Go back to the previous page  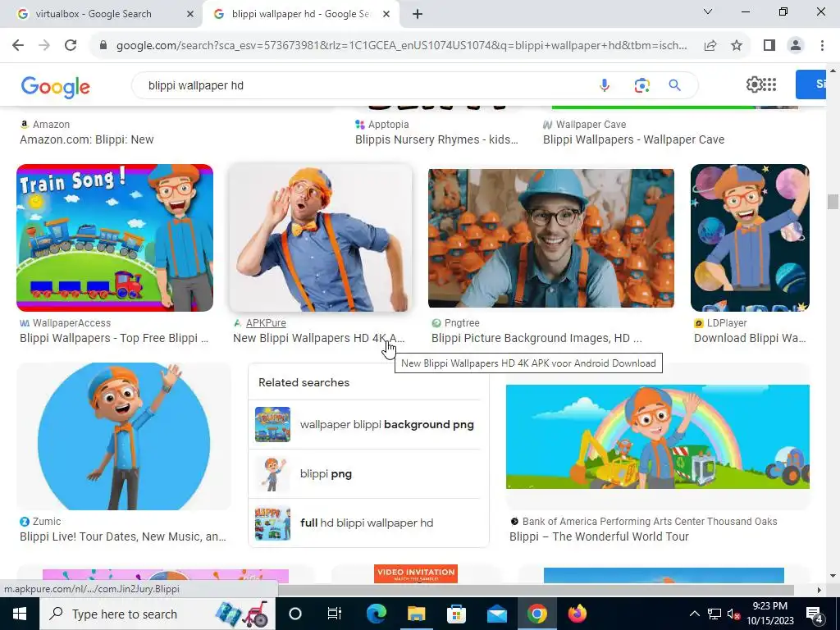18,46
